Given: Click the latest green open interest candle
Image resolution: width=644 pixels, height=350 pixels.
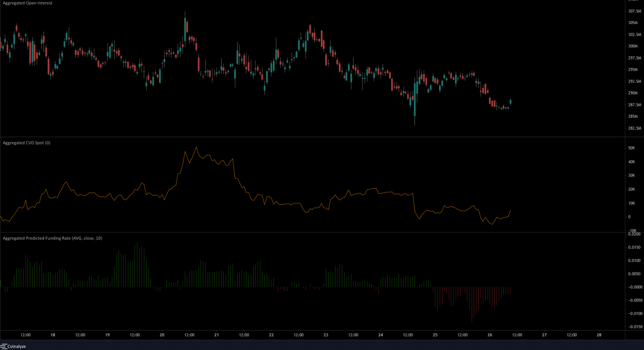Looking at the screenshot, I should coord(511,102).
